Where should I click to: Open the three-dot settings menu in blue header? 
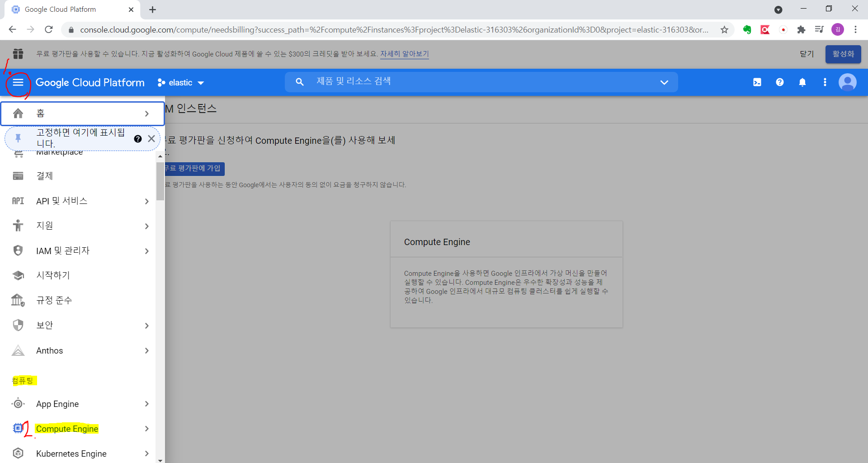(x=825, y=82)
